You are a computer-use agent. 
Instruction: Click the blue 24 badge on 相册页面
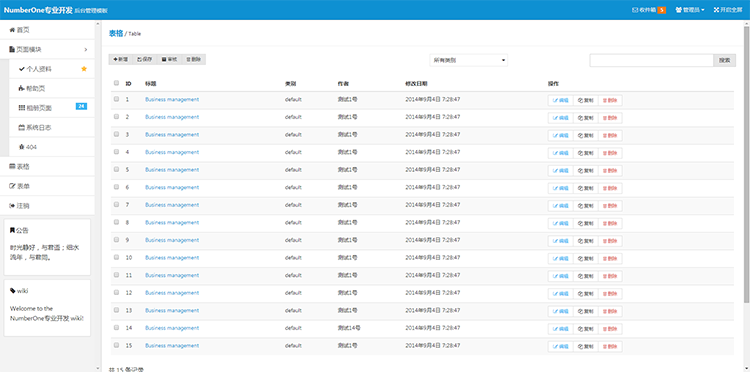(x=81, y=106)
